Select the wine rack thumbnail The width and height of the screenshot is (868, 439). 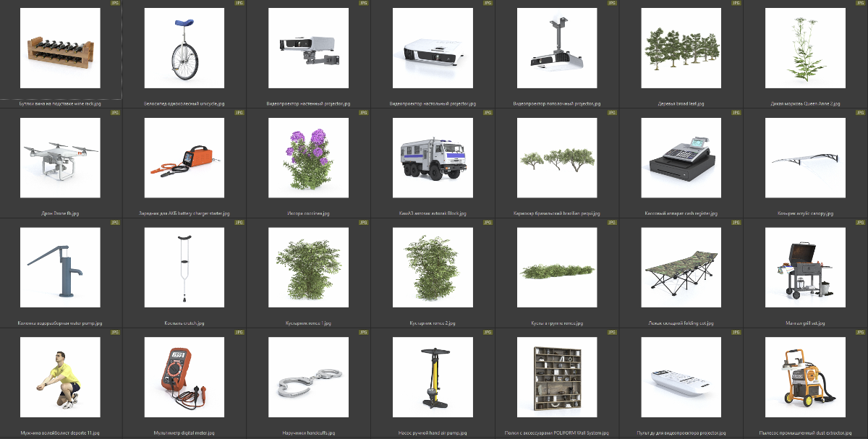tap(61, 48)
